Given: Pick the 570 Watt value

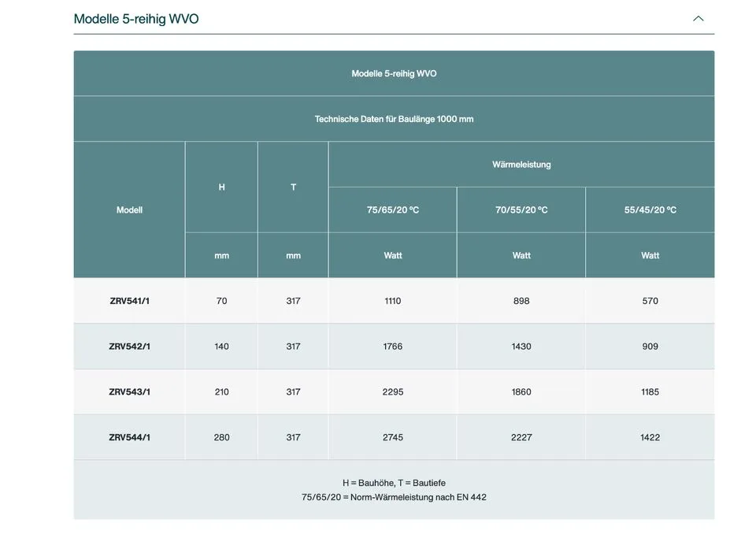Looking at the screenshot, I should [x=650, y=301].
